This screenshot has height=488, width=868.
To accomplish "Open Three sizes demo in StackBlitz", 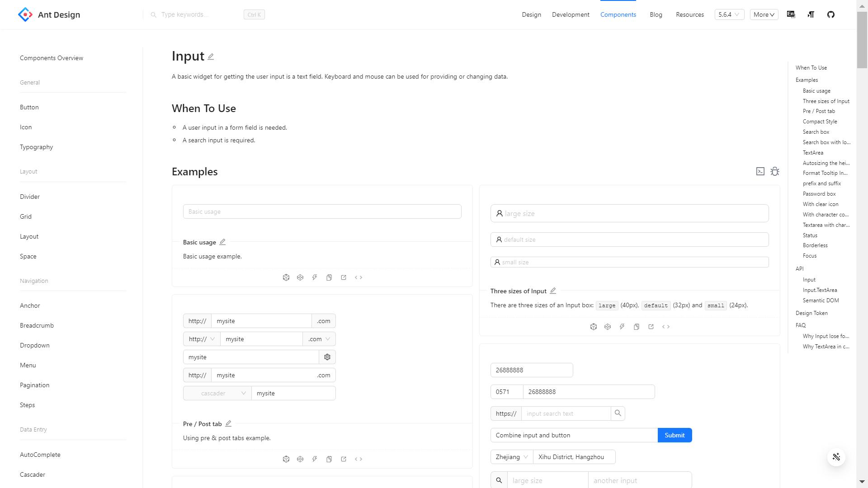I will tap(622, 327).
